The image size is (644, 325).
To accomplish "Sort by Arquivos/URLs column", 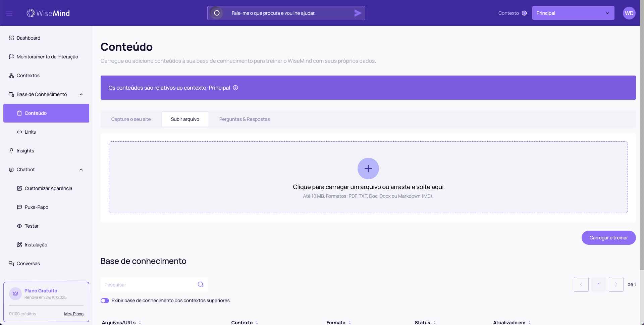I will 140,323.
